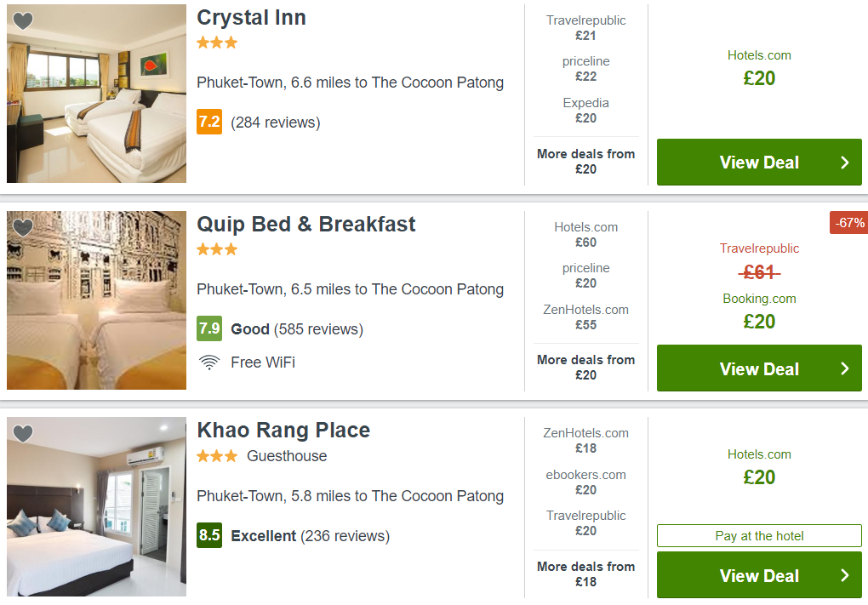This screenshot has height=605, width=868.
Task: Open the Crystal Inn room photo
Action: [x=96, y=94]
